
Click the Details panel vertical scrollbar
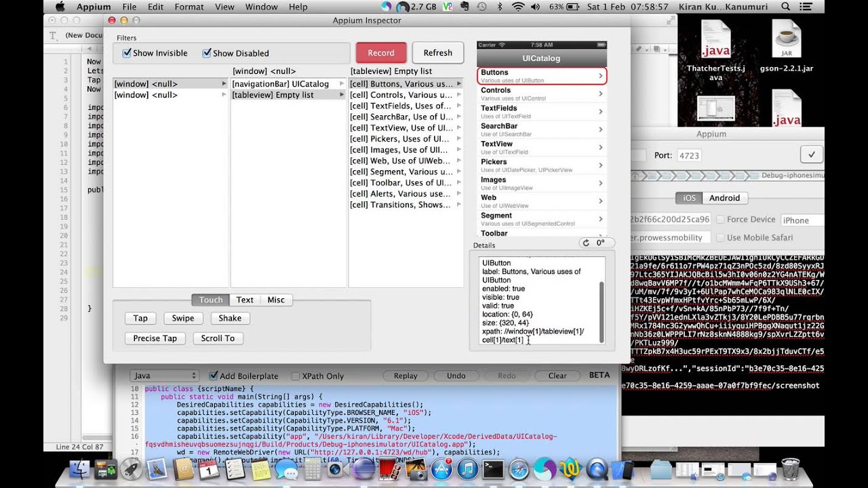pos(600,312)
